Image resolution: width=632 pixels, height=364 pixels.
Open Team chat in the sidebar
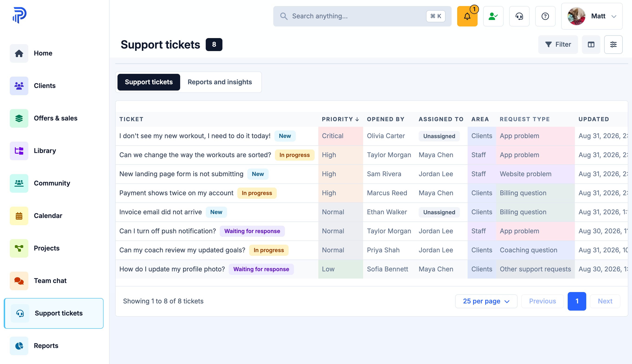[x=54, y=281]
